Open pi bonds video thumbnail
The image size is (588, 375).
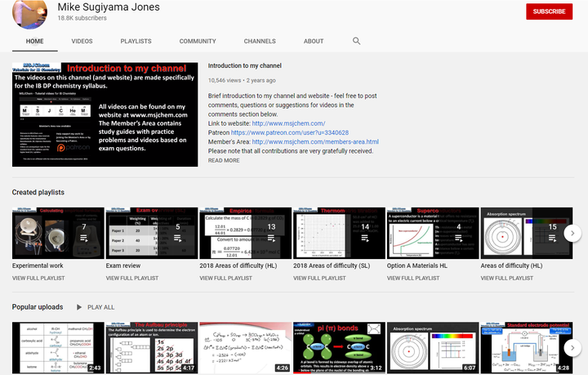tap(340, 347)
